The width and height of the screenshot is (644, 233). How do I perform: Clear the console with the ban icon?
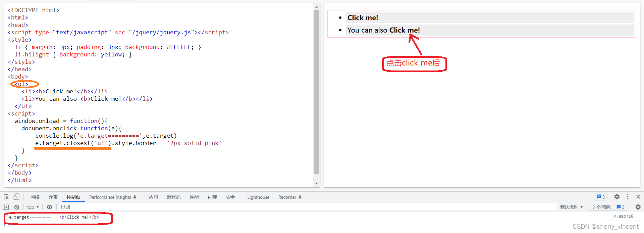point(17,207)
